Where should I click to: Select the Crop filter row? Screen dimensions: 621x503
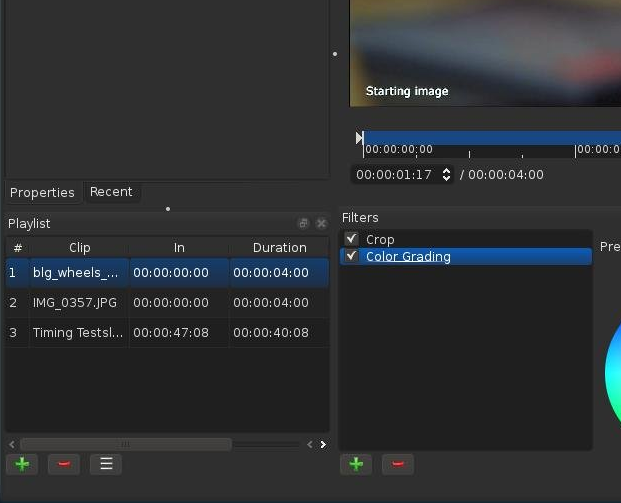466,239
